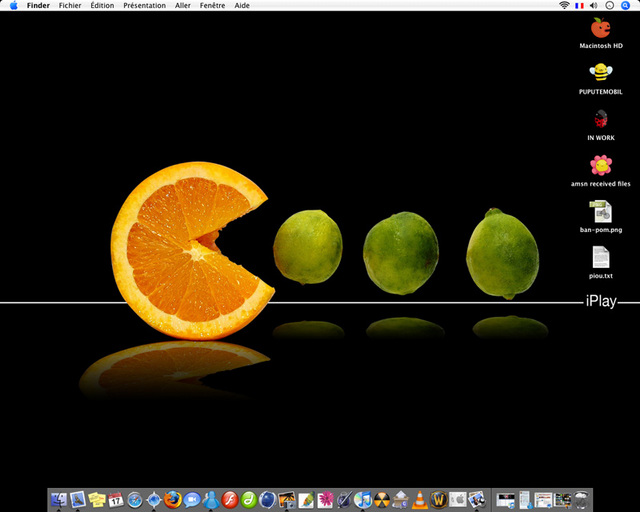Open the French flag input menu
This screenshot has height=512, width=640.
(579, 5)
